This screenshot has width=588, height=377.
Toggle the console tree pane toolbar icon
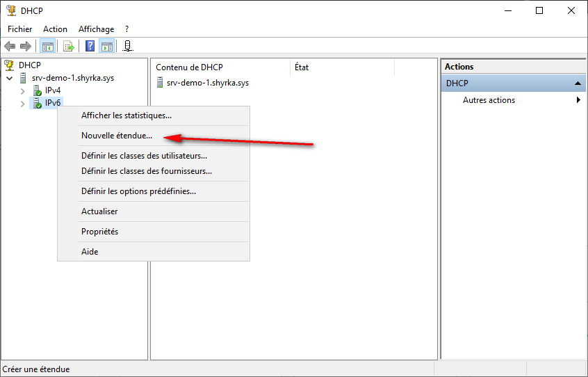pyautogui.click(x=48, y=47)
